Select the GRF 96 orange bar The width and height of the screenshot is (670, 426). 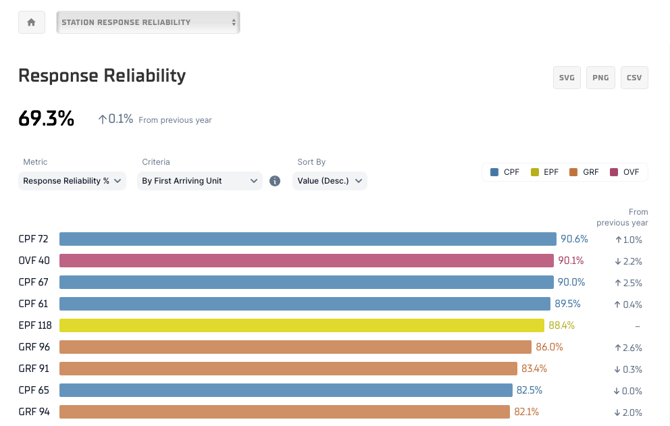click(295, 347)
